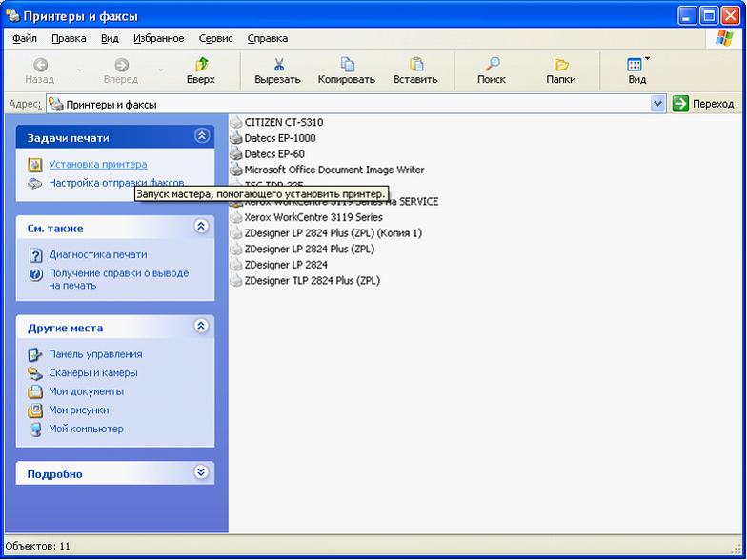
Task: Select ZDesigner TLP 2824 Plus (ZPL) printer
Action: tap(312, 281)
